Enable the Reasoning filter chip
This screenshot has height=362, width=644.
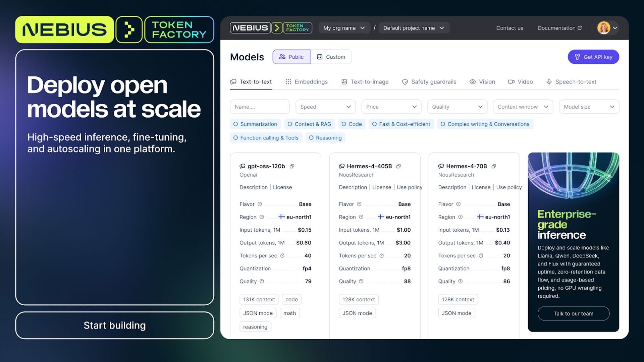click(325, 138)
